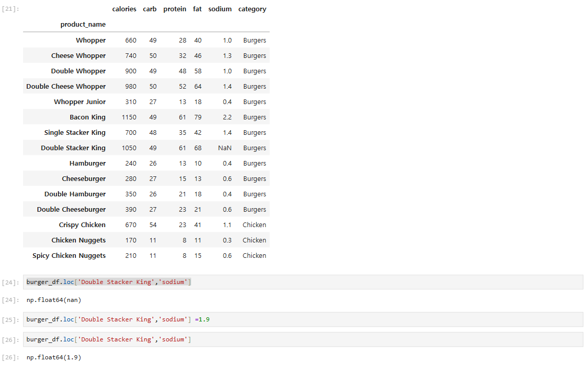Click the protein column header
The image size is (588, 365).
[x=175, y=9]
